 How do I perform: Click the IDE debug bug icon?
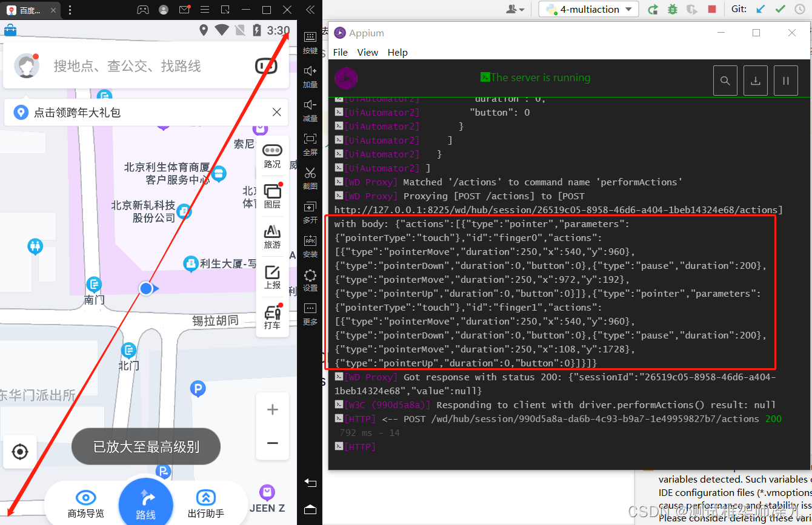coord(673,9)
